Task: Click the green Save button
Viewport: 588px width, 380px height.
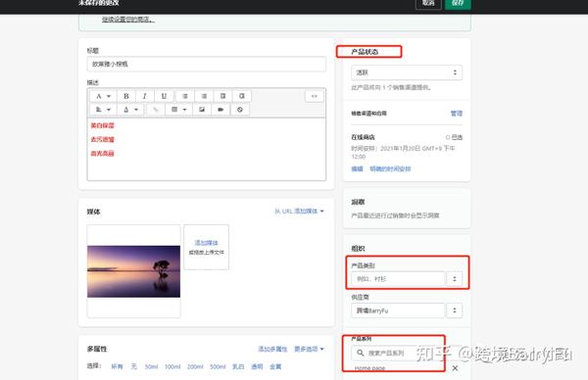Action: (x=458, y=3)
